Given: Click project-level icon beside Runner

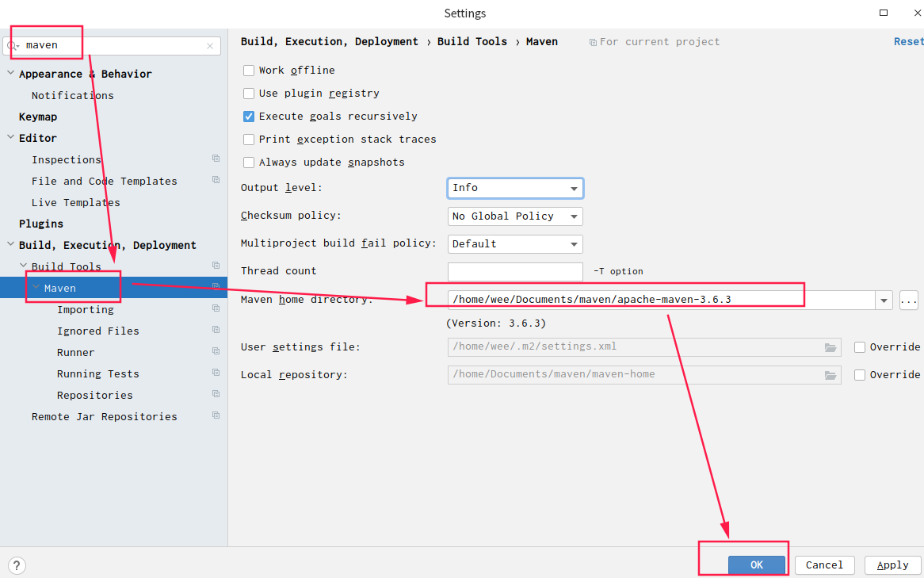Looking at the screenshot, I should (216, 351).
